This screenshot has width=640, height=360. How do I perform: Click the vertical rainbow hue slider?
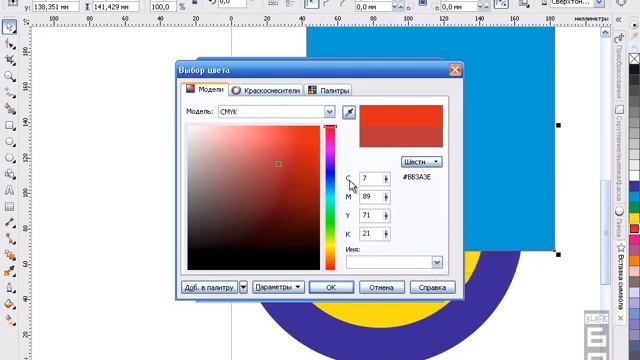330,198
